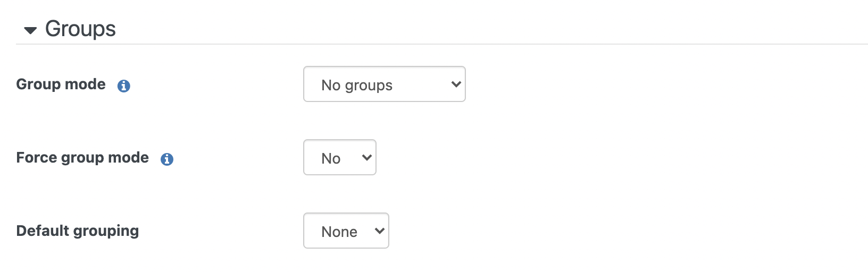
Task: Open the Default grouping dropdown
Action: pyautogui.click(x=346, y=231)
